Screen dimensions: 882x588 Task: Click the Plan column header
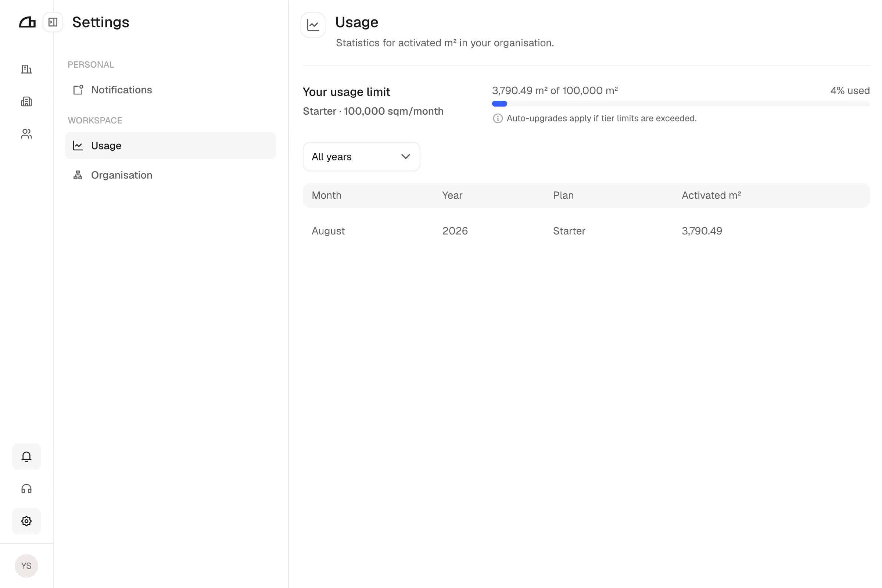click(563, 196)
